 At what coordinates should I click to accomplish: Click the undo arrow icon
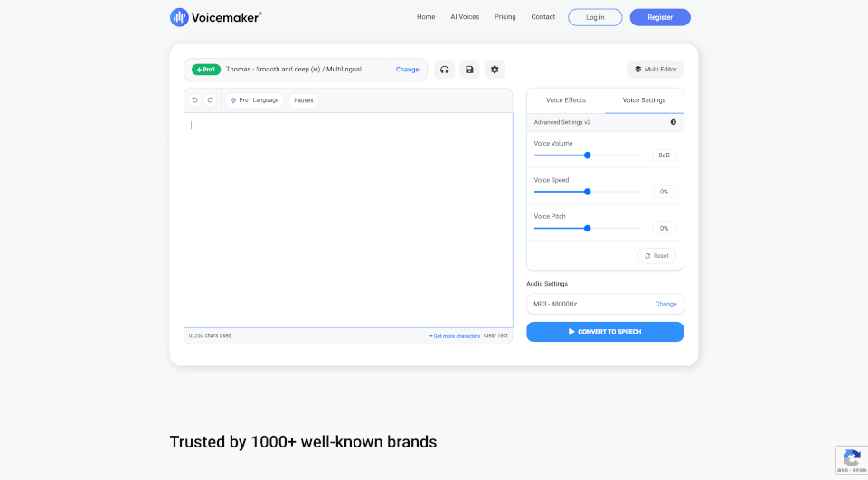click(194, 100)
